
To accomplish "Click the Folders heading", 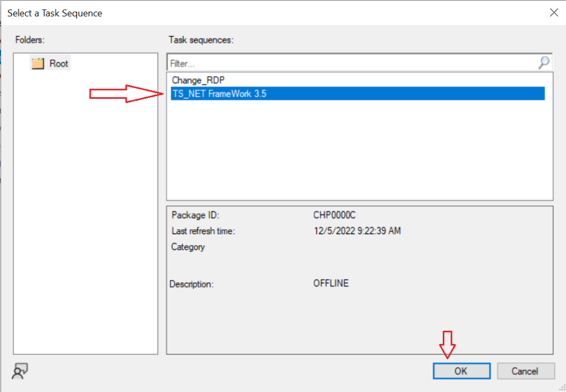I will 30,40.
